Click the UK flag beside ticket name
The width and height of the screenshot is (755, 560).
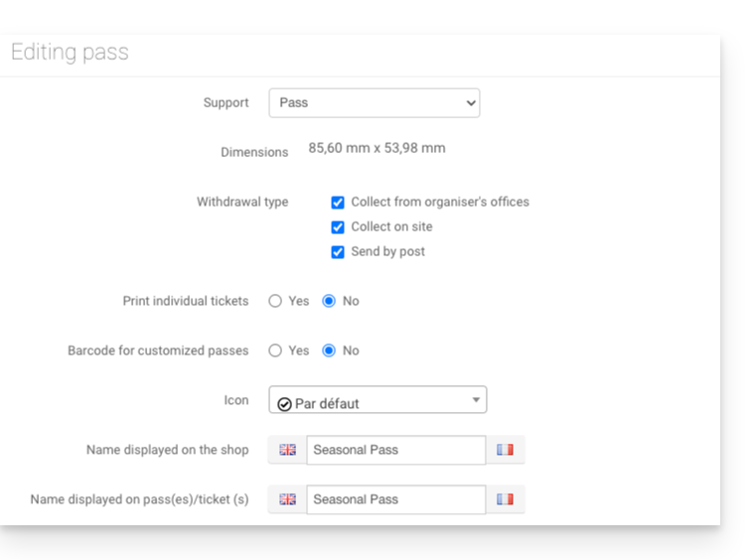click(x=288, y=499)
